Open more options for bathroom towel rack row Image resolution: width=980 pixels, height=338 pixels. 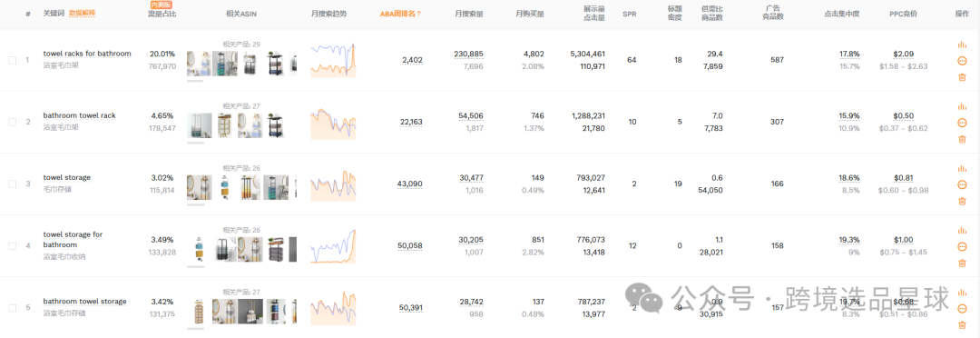[x=962, y=123]
